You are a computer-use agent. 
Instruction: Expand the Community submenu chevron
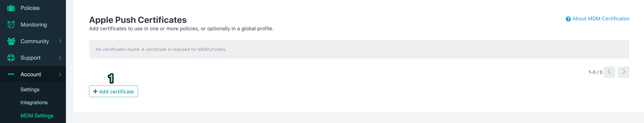[x=60, y=41]
